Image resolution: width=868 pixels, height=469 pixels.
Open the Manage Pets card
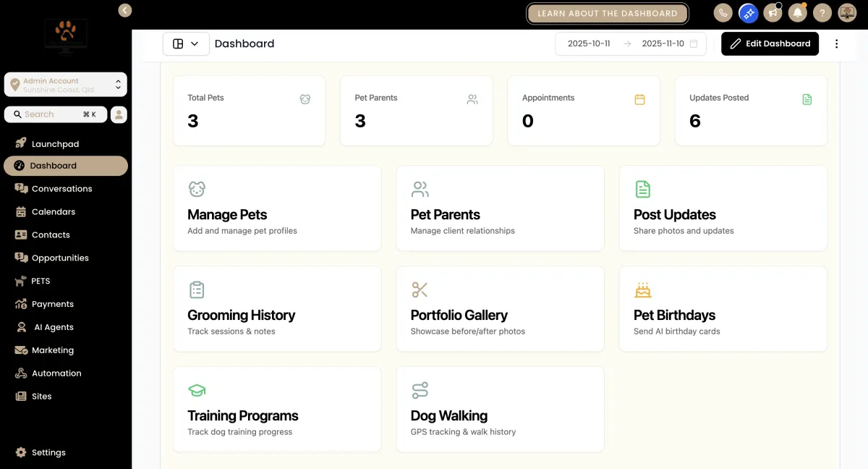(277, 208)
